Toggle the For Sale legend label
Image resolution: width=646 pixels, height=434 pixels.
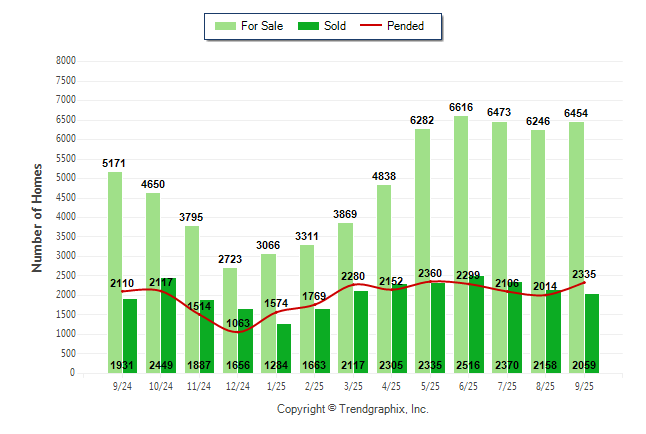pyautogui.click(x=262, y=26)
